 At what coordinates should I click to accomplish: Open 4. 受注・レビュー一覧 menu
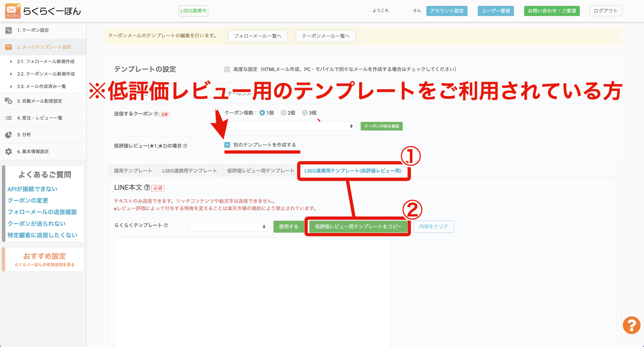tap(43, 118)
